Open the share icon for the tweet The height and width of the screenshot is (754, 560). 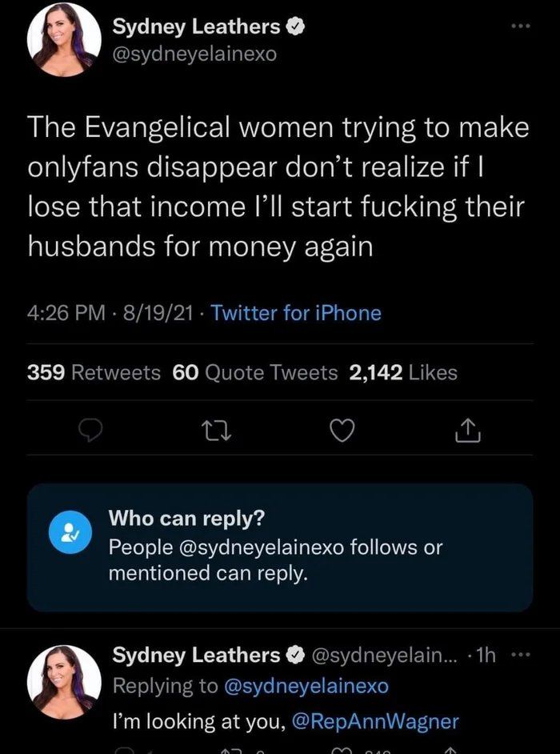(467, 432)
